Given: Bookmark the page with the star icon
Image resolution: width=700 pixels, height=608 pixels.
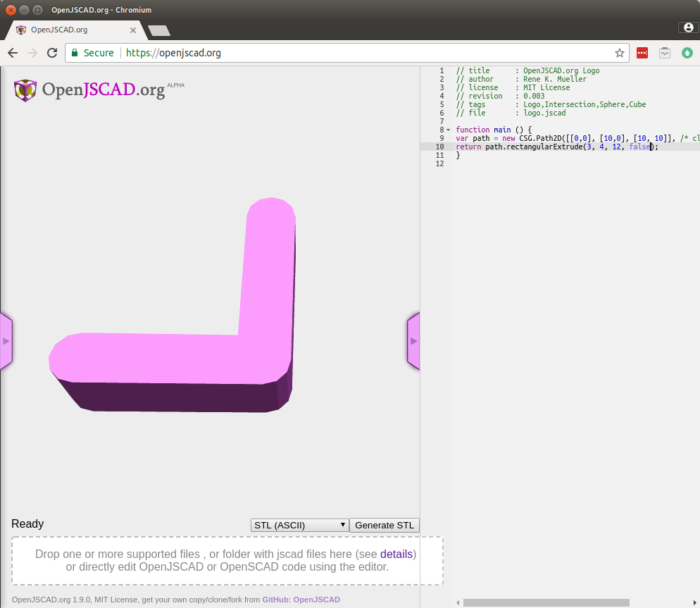Looking at the screenshot, I should pos(619,53).
